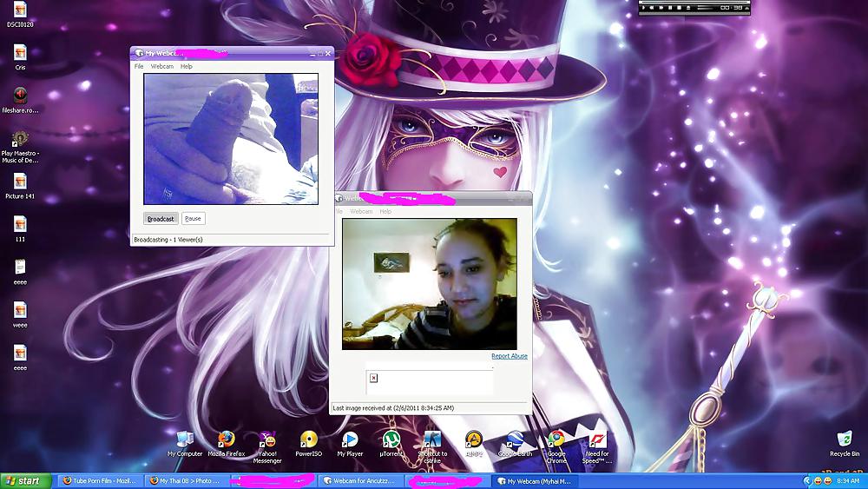Open Webcam menu in My Webcam window
The image size is (868, 489).
[162, 66]
